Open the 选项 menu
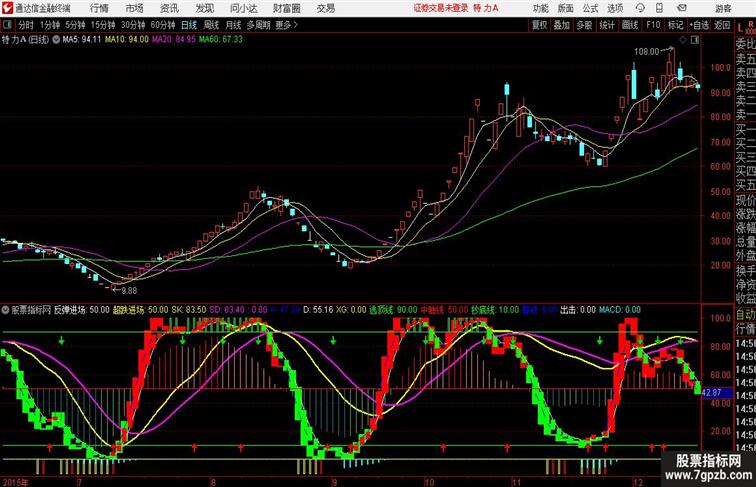Screen dimensions: 756x487 [x=615, y=8]
